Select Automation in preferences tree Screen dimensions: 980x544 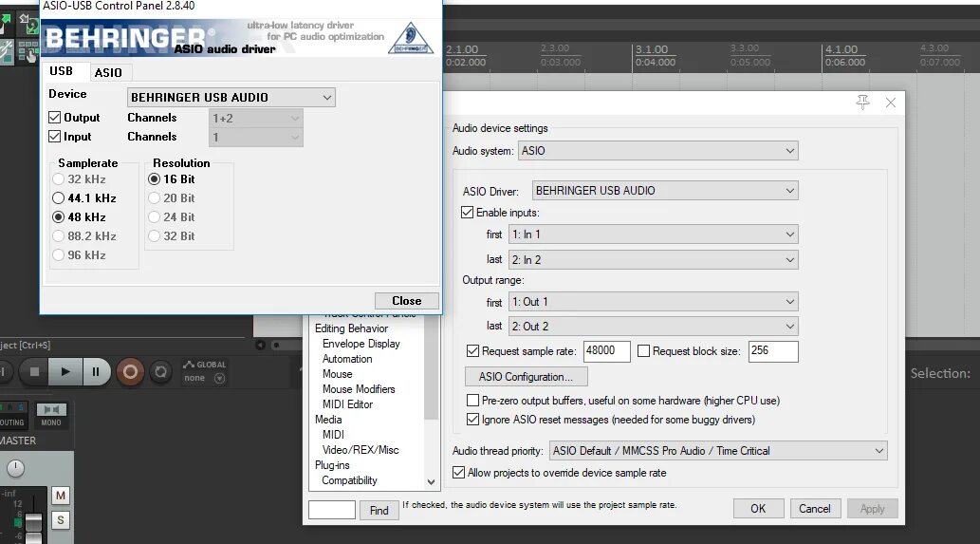pyautogui.click(x=347, y=359)
